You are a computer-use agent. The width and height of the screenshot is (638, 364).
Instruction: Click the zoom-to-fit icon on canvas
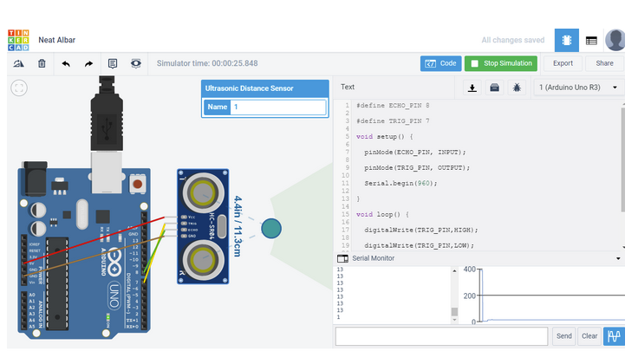point(19,88)
